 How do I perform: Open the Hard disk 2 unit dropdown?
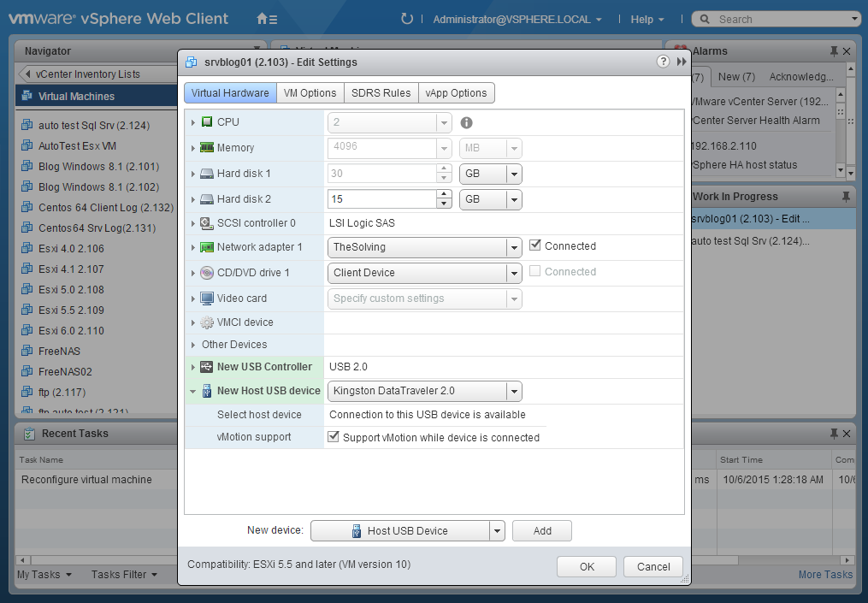[x=491, y=199]
